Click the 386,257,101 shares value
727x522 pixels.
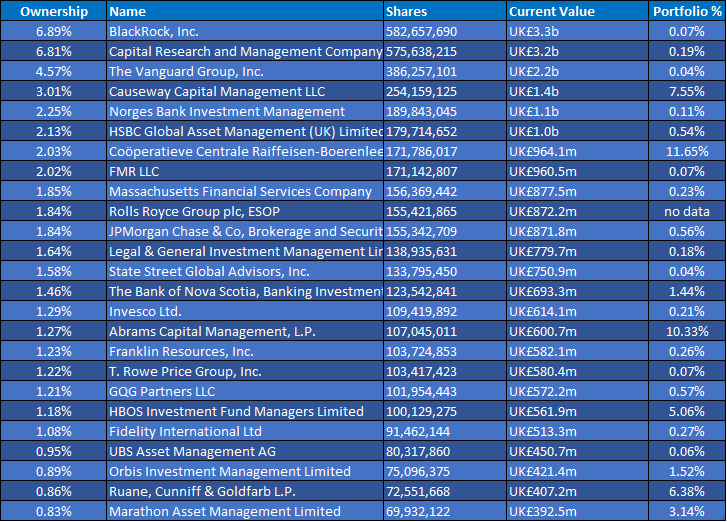click(421, 71)
